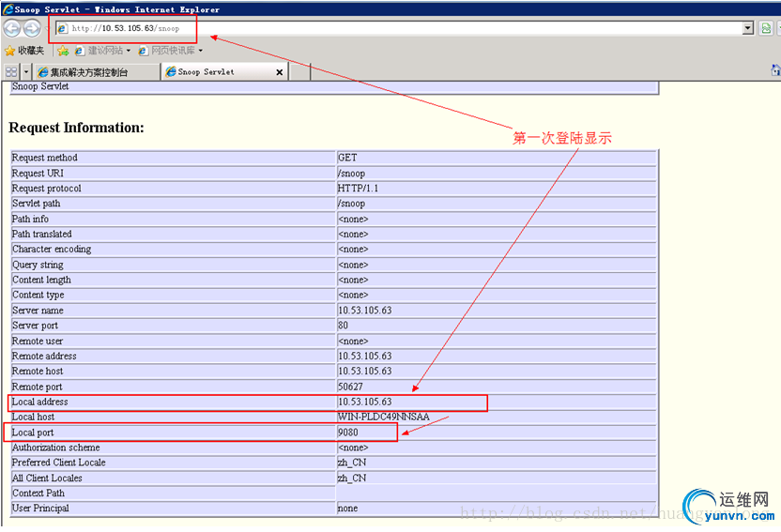781x532 pixels.
Task: Click the Request method value GET
Action: (x=347, y=158)
